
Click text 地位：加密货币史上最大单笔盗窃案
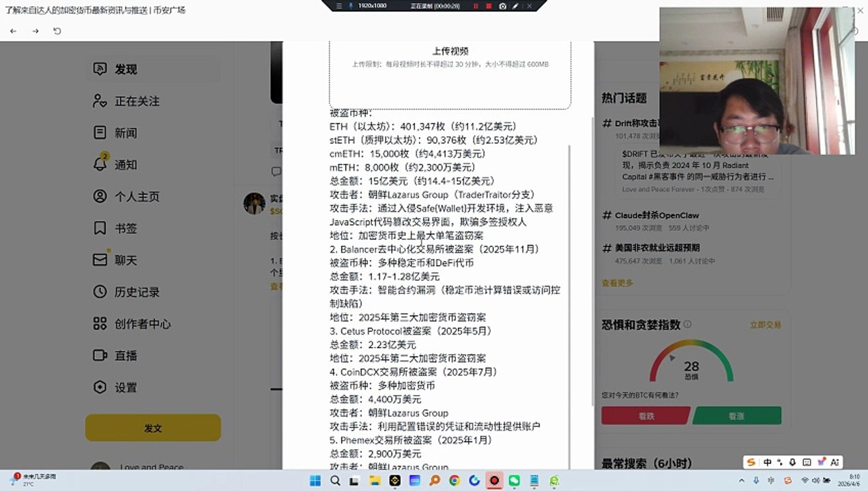[407, 235]
